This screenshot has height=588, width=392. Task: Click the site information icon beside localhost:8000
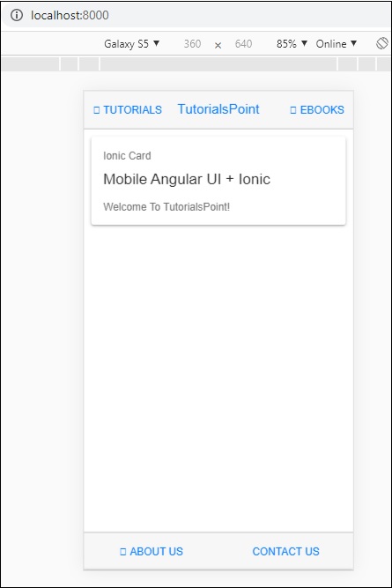[x=17, y=15]
